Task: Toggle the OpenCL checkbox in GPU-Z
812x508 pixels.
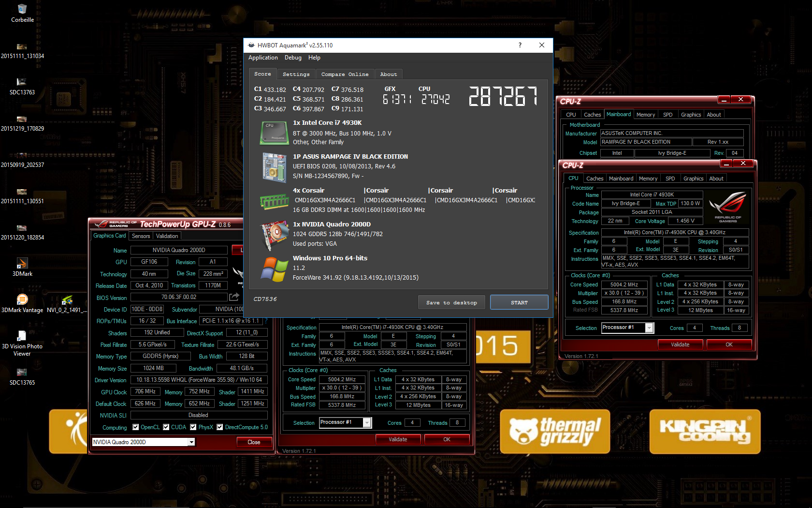Action: coord(136,427)
